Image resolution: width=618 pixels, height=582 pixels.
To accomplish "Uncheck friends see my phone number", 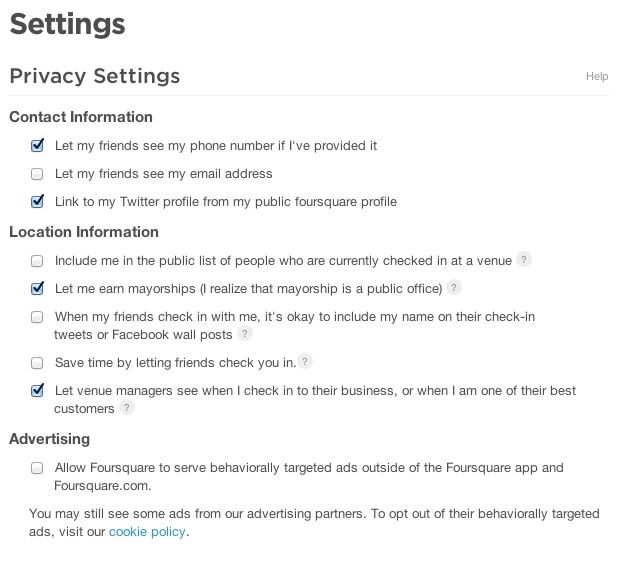I will [37, 146].
